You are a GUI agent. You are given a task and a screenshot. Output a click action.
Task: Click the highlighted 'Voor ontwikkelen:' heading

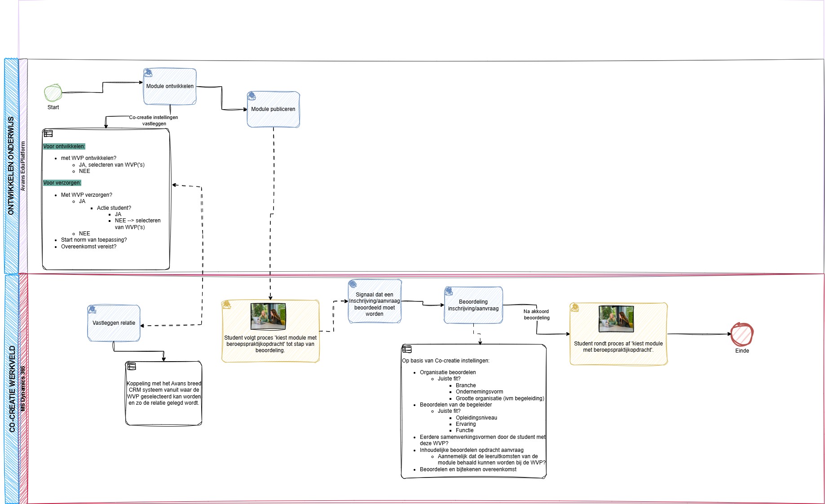pos(64,146)
